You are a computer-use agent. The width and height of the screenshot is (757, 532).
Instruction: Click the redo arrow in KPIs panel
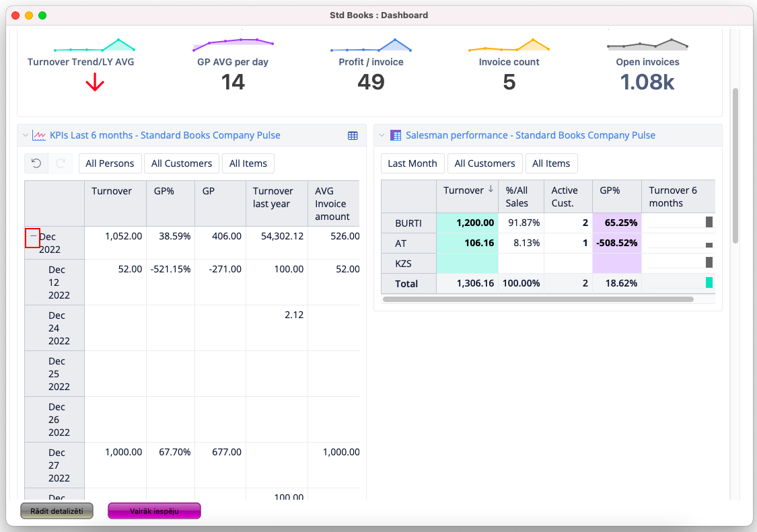click(60, 163)
